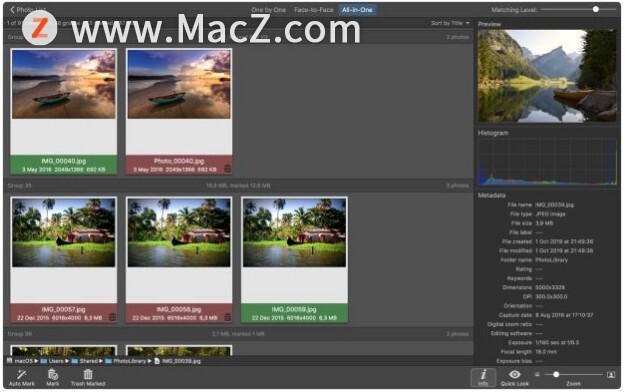Click the Auto Mark wand icon
This screenshot has height=392, width=625.
point(22,374)
